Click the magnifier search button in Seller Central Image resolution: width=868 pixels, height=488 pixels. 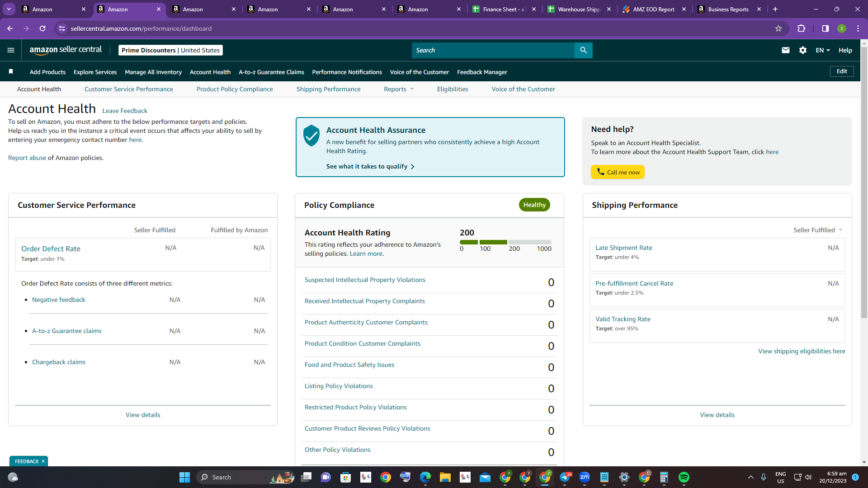pyautogui.click(x=583, y=50)
